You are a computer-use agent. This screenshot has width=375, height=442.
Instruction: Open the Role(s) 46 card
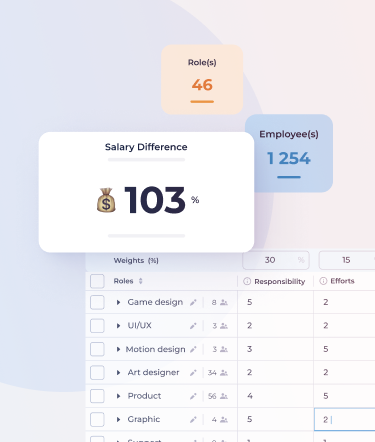point(202,80)
